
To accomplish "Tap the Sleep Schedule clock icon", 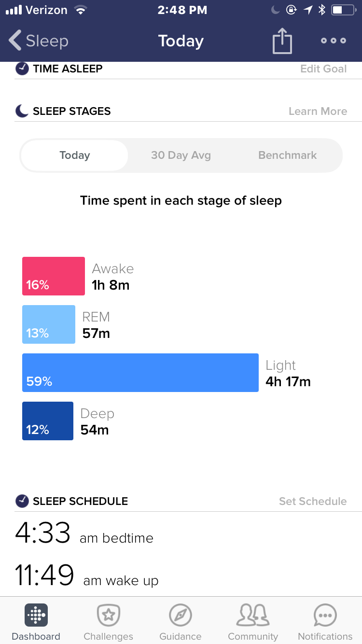I will [22, 501].
